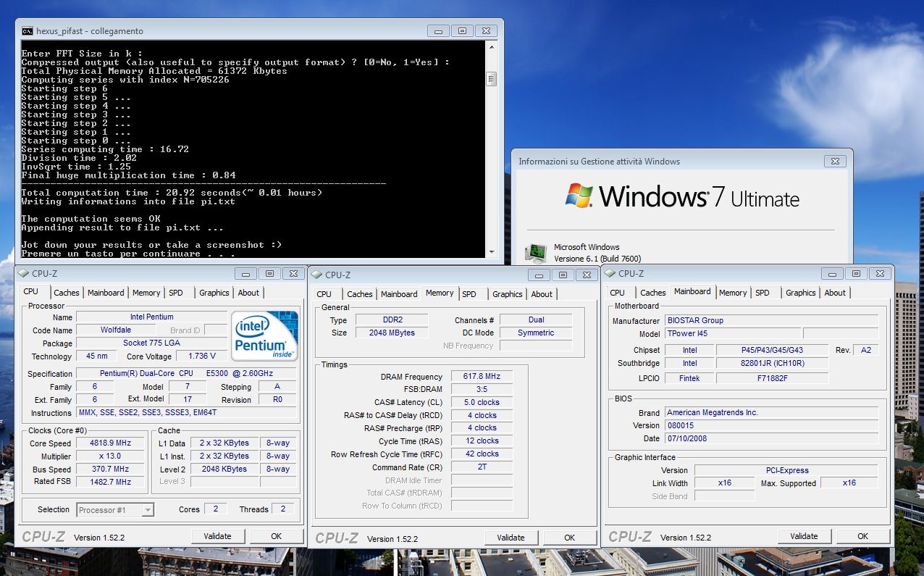The image size is (924, 576).
Task: Open Graphics tab in CPU-Z processor window
Action: (x=214, y=293)
